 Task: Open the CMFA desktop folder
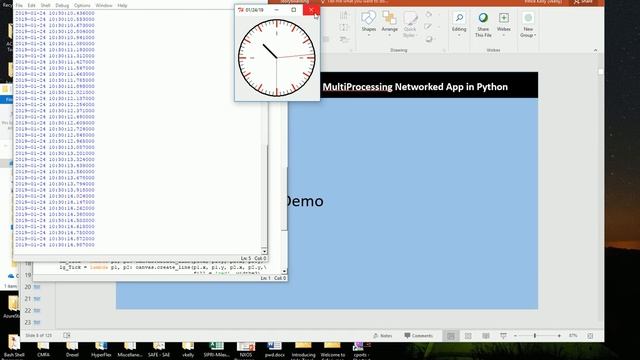(x=43, y=349)
